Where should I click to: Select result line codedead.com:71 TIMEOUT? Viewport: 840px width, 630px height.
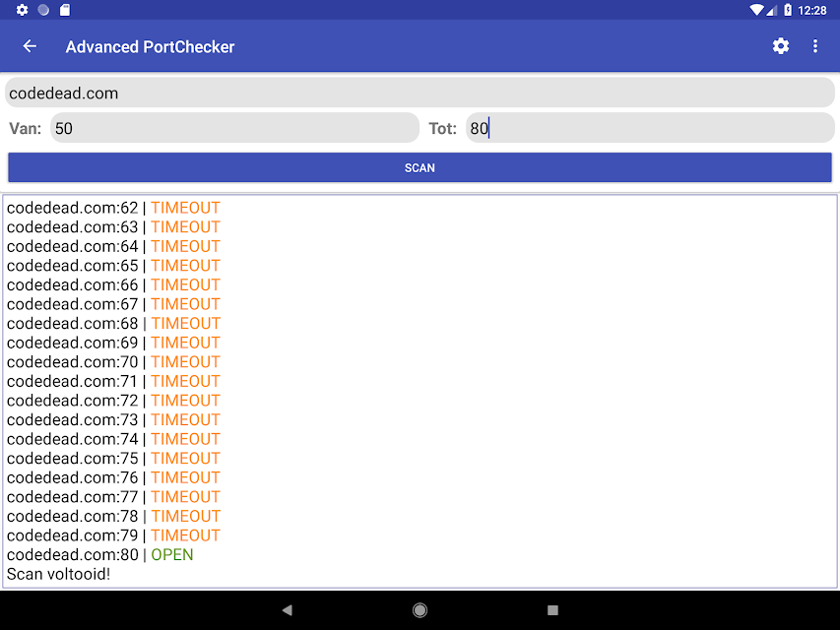click(x=113, y=381)
